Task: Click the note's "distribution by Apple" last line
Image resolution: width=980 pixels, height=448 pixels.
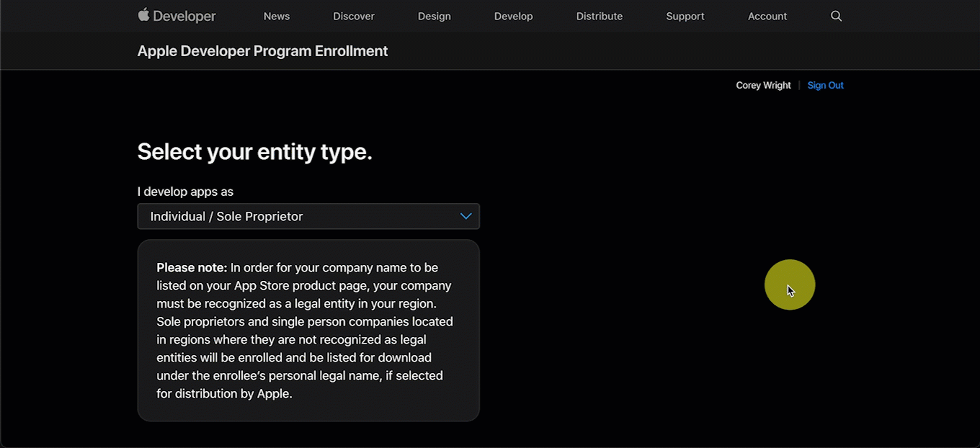Action: pyautogui.click(x=224, y=394)
